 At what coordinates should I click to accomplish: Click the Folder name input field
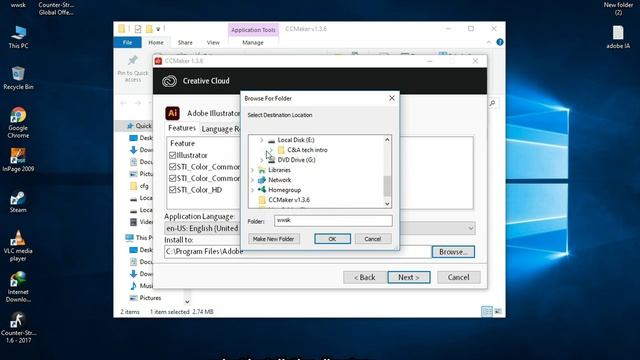pos(333,221)
